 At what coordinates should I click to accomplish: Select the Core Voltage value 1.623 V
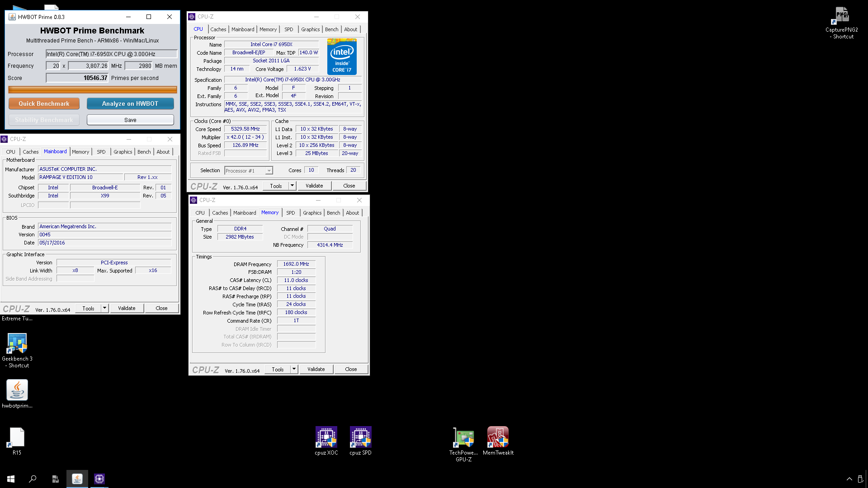click(302, 69)
